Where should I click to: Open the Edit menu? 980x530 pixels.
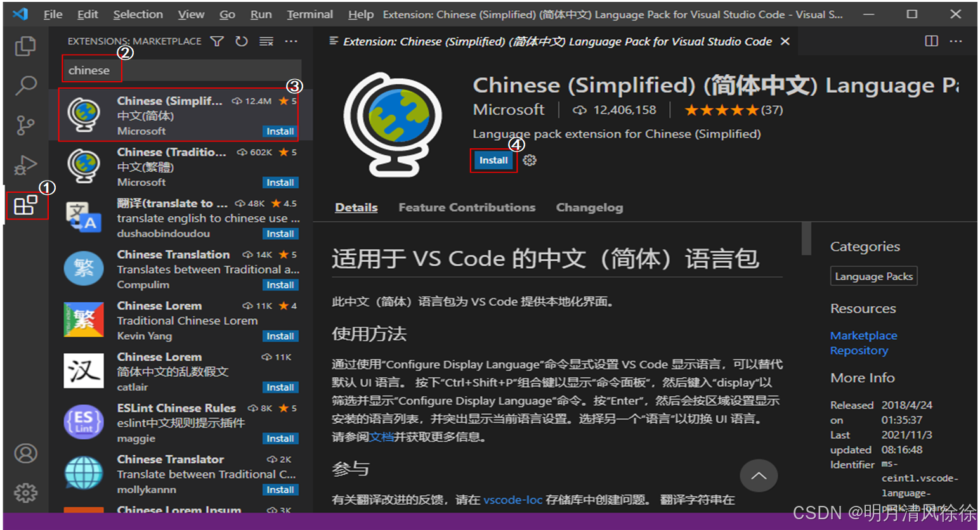(x=88, y=14)
